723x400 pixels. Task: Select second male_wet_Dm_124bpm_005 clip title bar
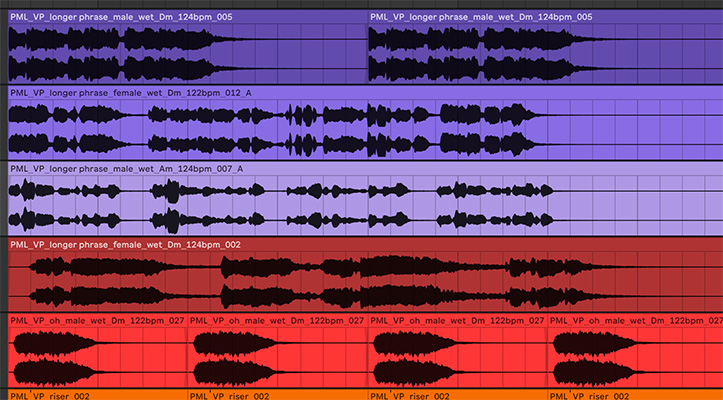[540, 17]
